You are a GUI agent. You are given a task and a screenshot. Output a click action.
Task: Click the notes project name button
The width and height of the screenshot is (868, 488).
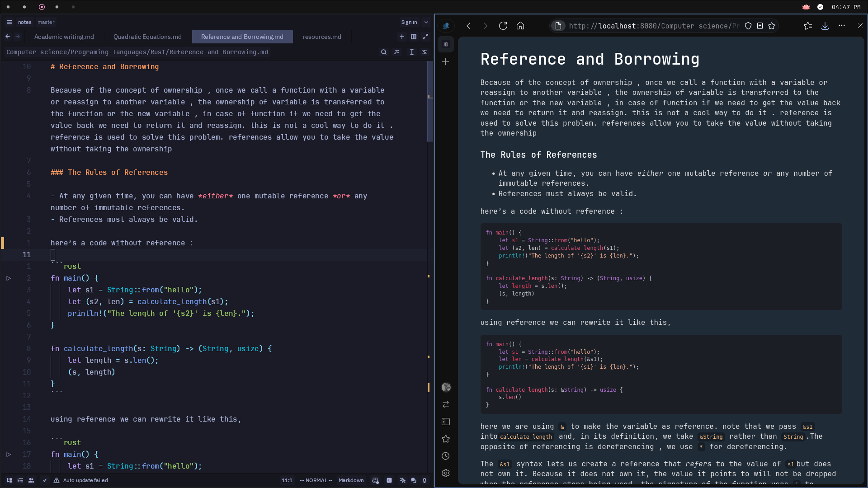point(25,22)
